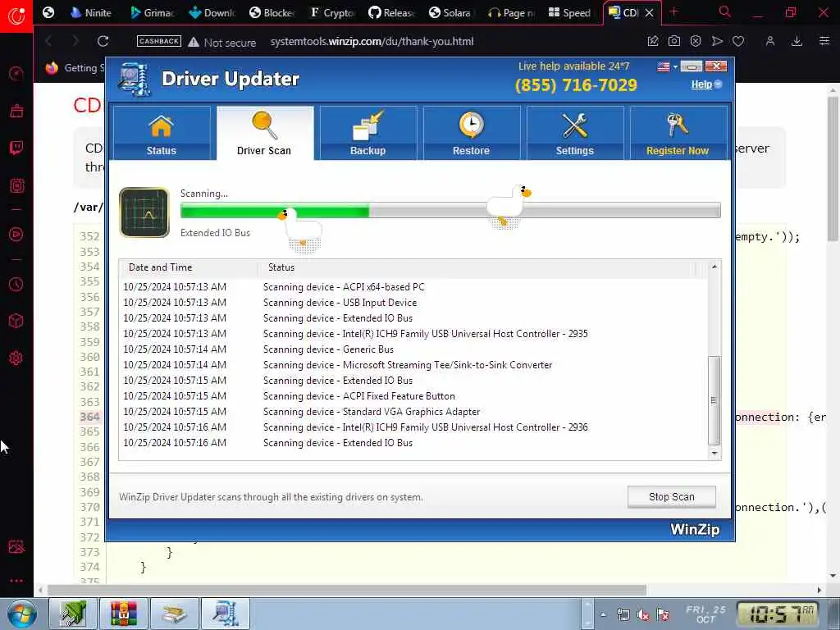Click the address bar URL field

coord(372,41)
